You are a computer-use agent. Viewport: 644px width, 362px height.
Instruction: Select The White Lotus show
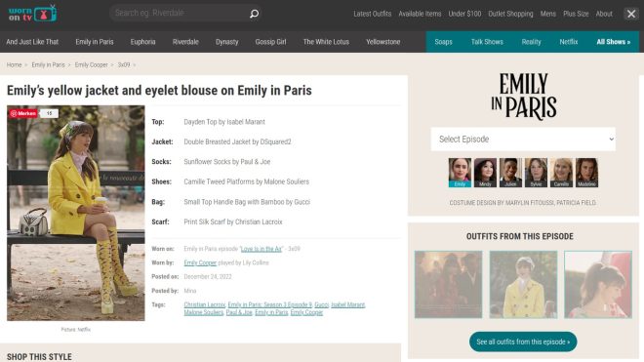(326, 42)
